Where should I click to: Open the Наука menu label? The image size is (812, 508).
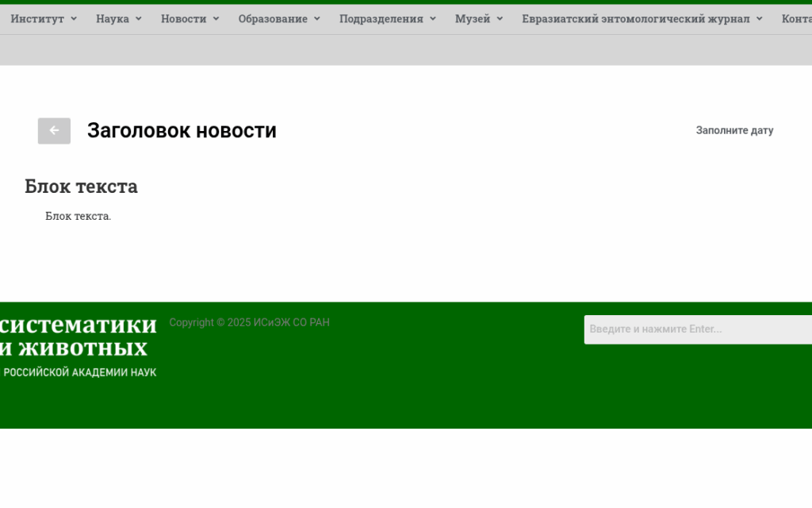(x=112, y=19)
